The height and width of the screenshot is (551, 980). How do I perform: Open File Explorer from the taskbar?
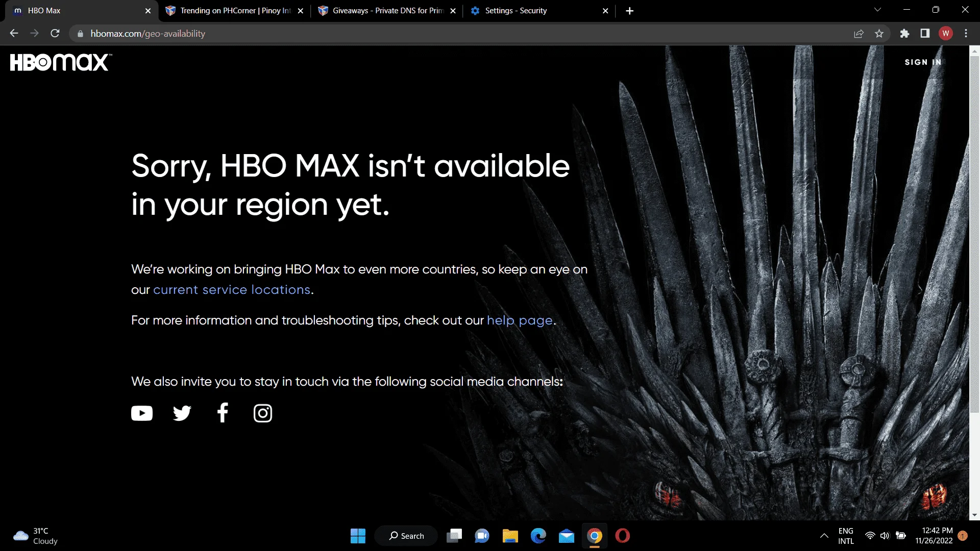tap(510, 536)
